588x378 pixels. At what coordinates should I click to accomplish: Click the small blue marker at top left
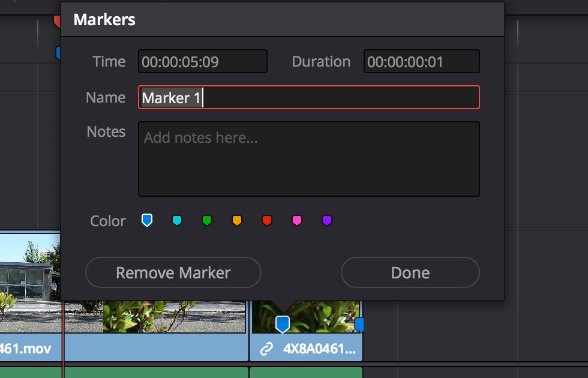[x=58, y=52]
